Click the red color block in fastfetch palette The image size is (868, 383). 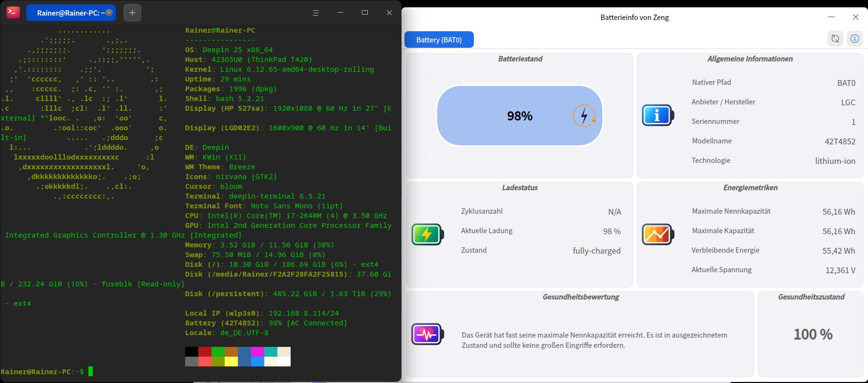[x=205, y=352]
